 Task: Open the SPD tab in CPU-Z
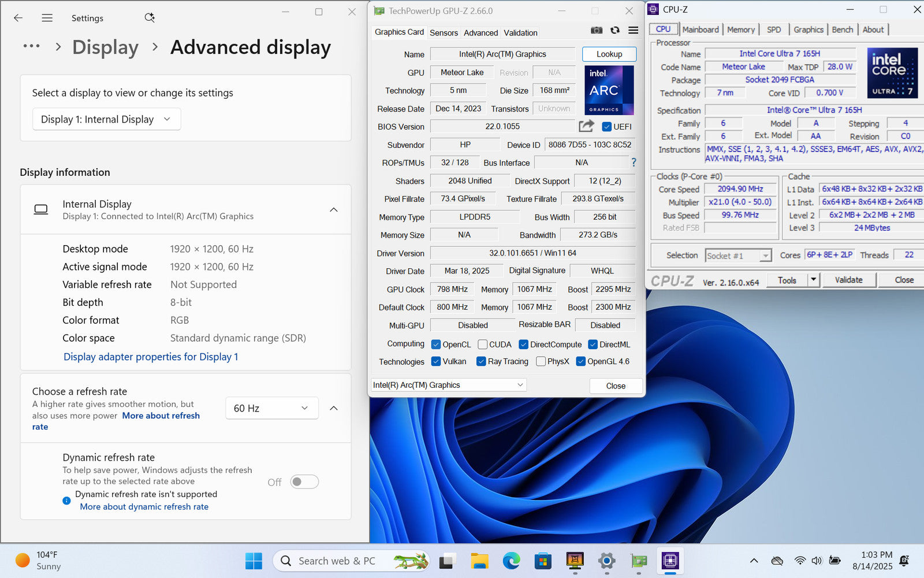(774, 29)
